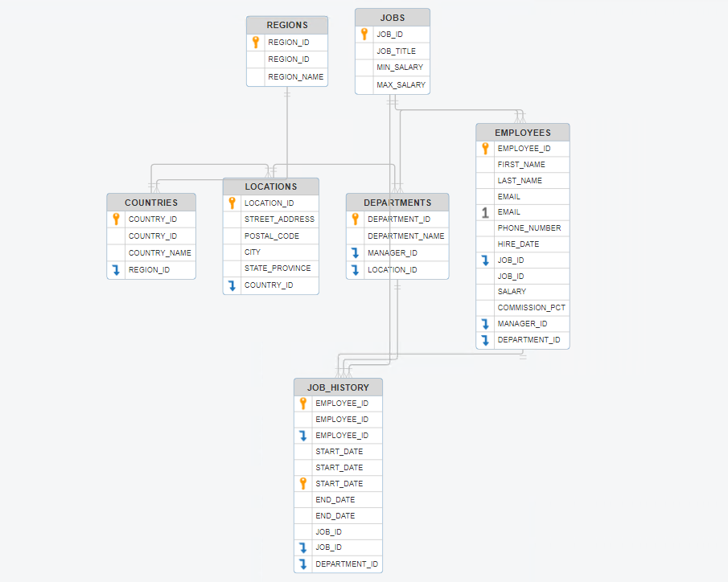Click the primary key icon next to JOB_ID in JOBS

(x=363, y=34)
